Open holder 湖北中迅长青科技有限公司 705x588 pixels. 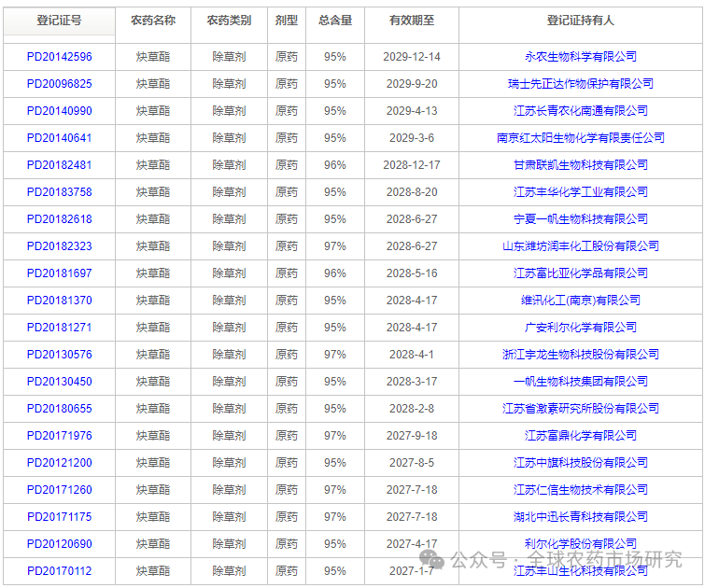coord(581,517)
